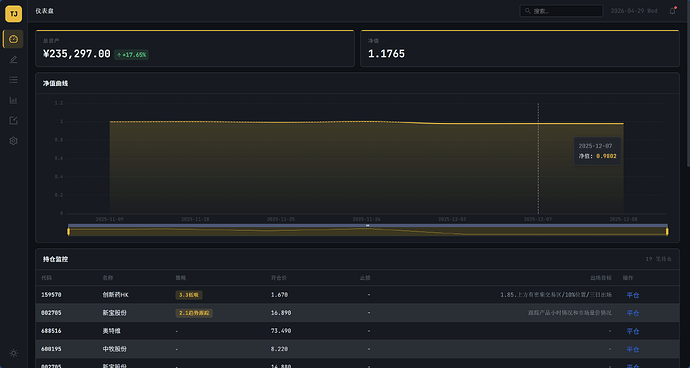This screenshot has height=368, width=690.
Task: Click the code 600195 cell
Action: pos(51,349)
